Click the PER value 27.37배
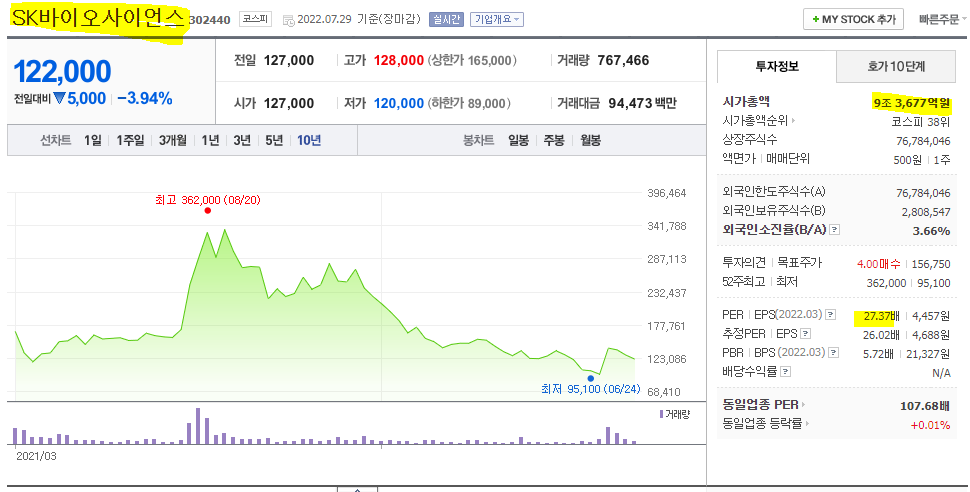The height and width of the screenshot is (492, 970). click(882, 316)
